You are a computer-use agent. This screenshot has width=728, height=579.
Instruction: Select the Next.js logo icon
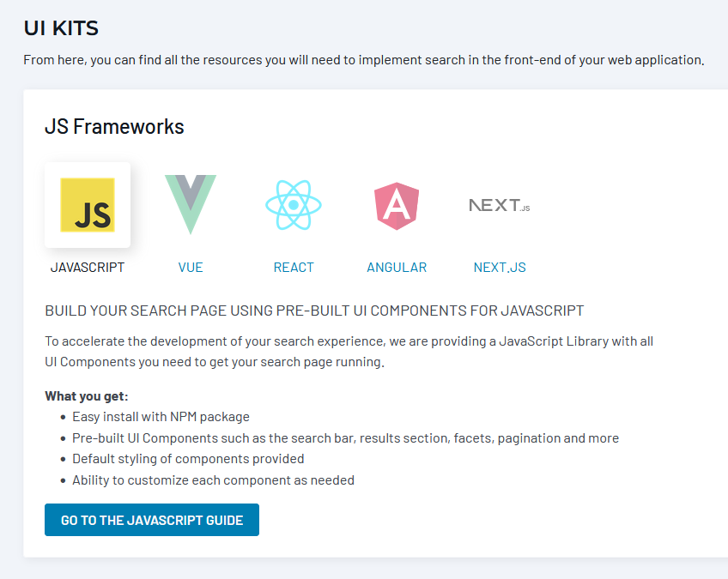500,205
